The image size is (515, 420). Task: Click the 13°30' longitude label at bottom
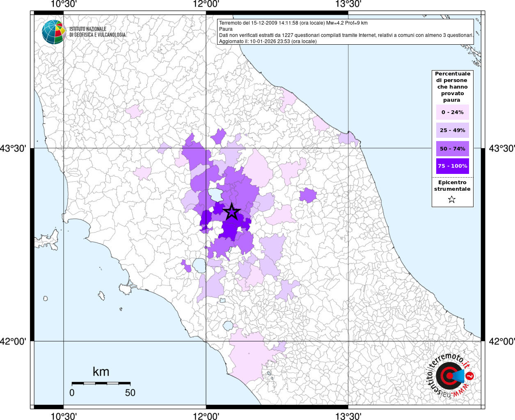click(x=348, y=416)
